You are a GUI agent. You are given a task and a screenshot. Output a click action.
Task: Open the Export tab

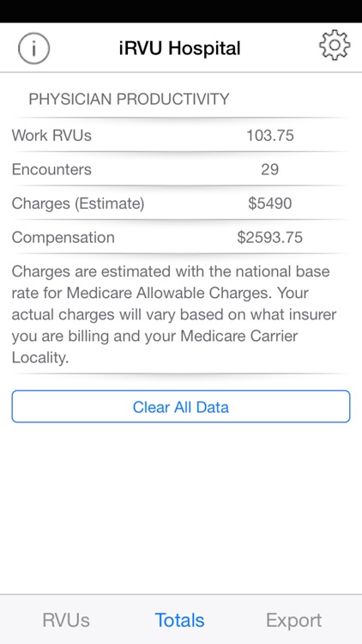[294, 620]
